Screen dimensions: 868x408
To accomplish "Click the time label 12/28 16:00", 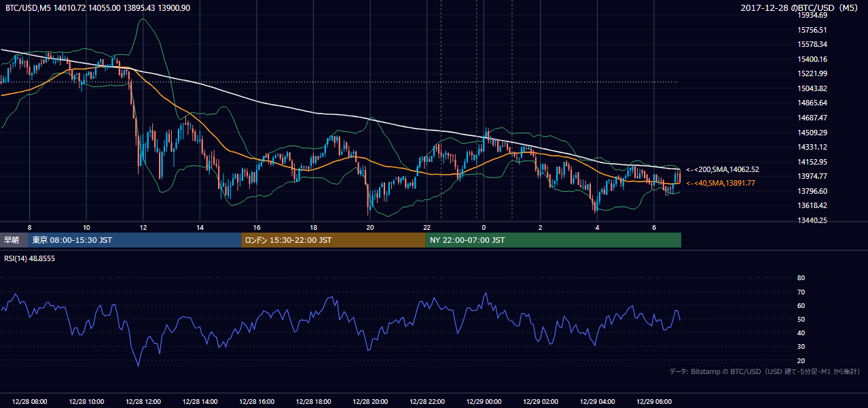I will coord(257,402).
